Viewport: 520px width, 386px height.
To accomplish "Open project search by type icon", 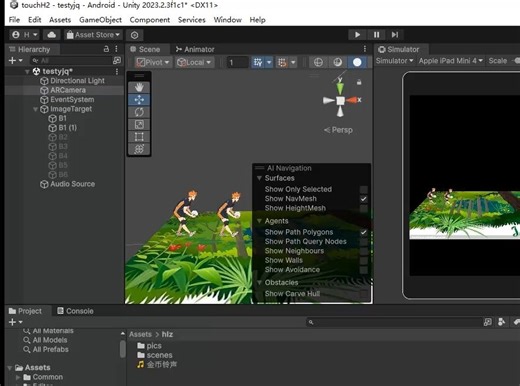I will click(488, 322).
